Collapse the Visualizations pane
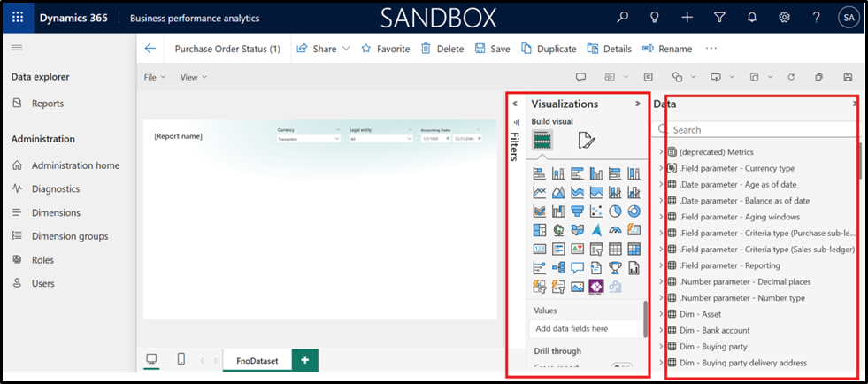This screenshot has width=868, height=384. tap(637, 104)
